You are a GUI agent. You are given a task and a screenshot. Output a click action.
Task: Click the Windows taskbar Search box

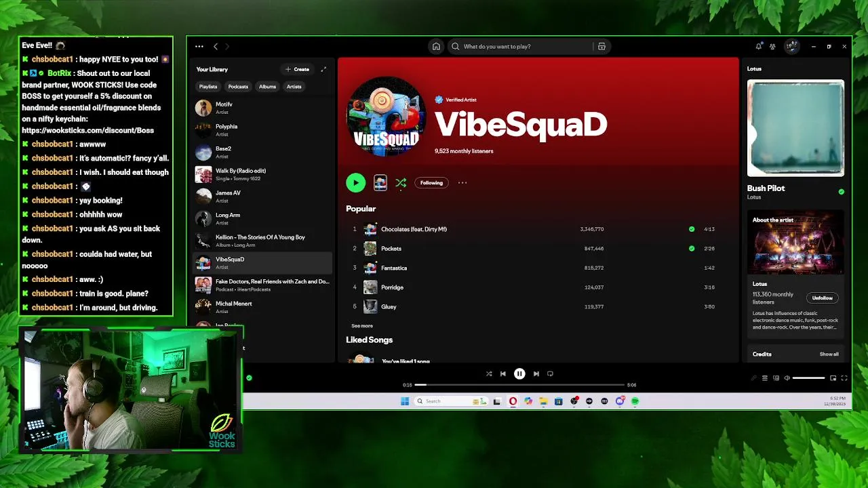[x=451, y=401]
